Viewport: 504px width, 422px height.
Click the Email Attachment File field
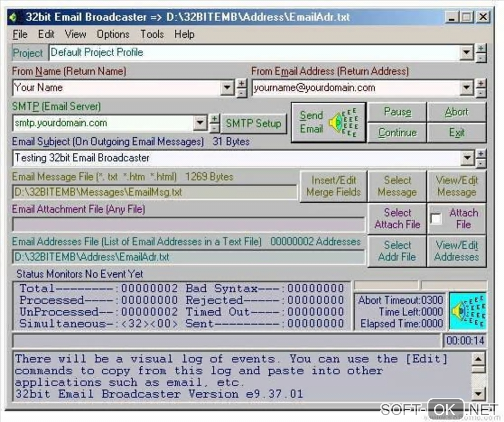189,225
